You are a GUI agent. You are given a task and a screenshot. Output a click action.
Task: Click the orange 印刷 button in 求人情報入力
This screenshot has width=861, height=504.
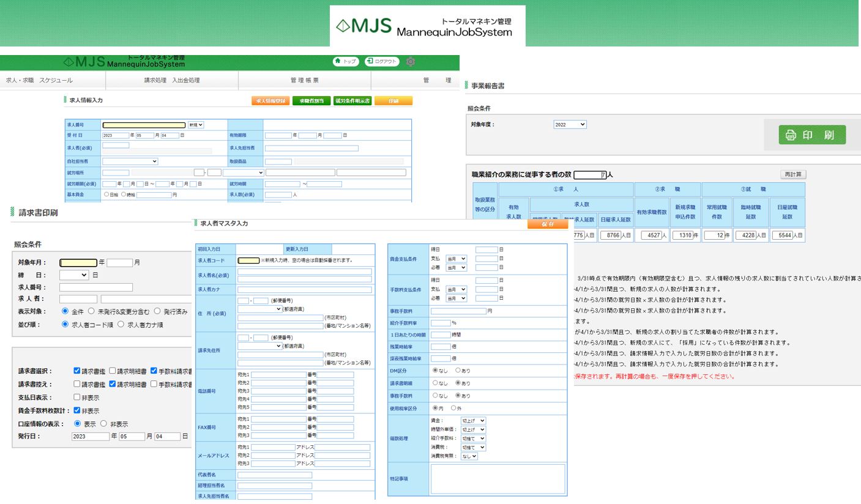click(x=393, y=101)
